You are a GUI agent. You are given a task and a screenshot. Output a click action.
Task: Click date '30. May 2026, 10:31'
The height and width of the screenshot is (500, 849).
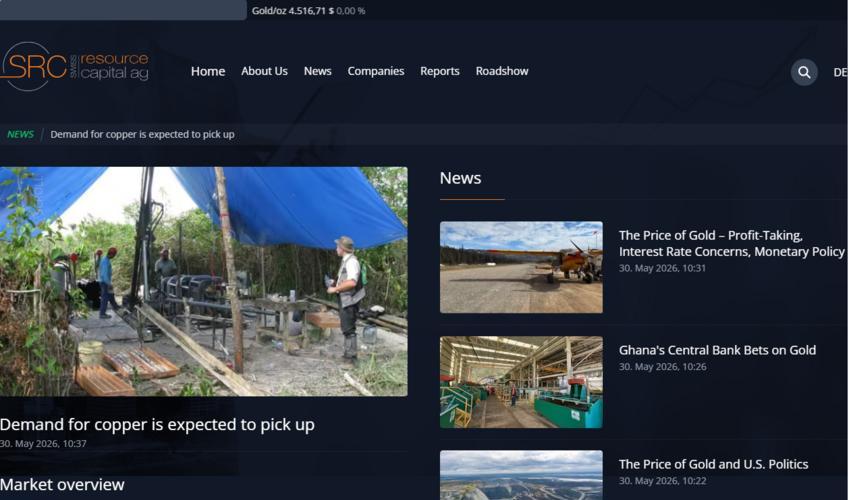click(662, 268)
